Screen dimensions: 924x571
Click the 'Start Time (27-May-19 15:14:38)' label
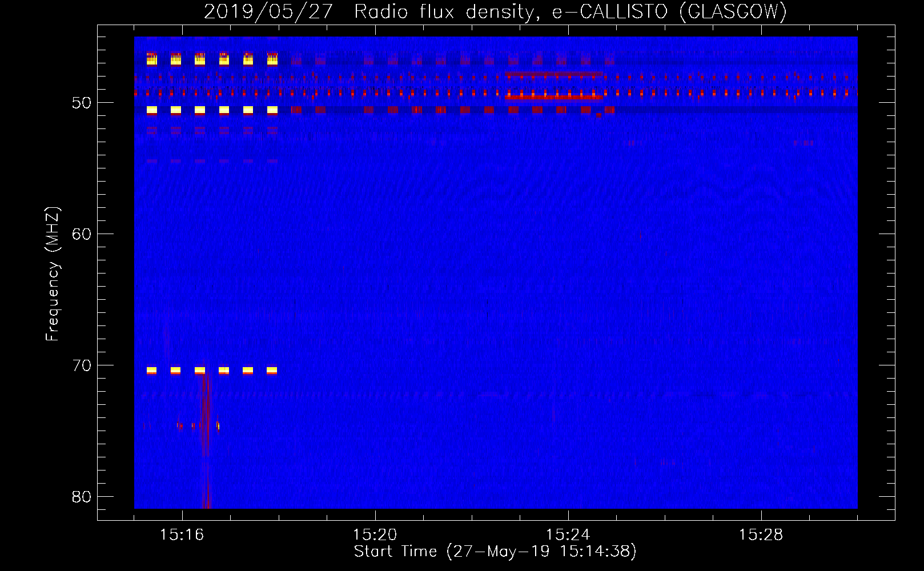[495, 552]
